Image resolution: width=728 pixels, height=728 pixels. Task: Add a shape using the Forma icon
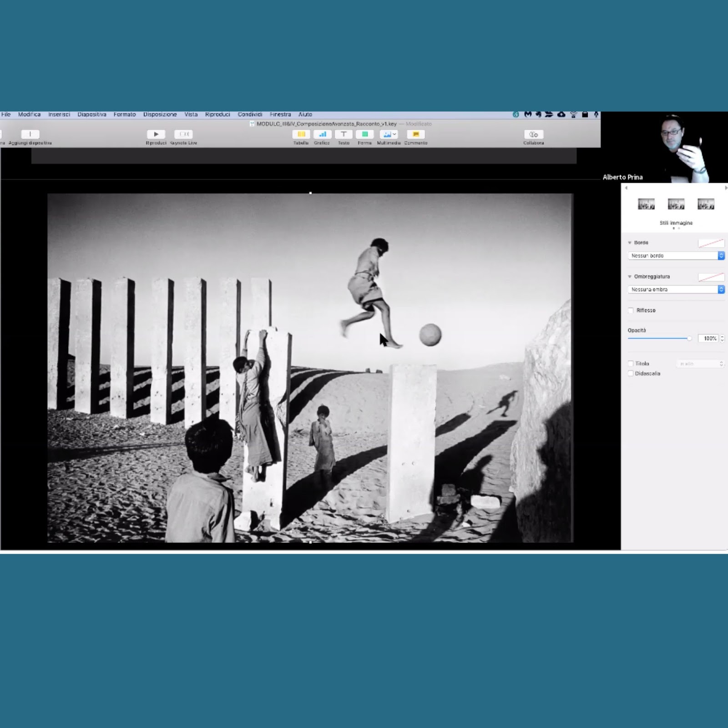pos(364,134)
